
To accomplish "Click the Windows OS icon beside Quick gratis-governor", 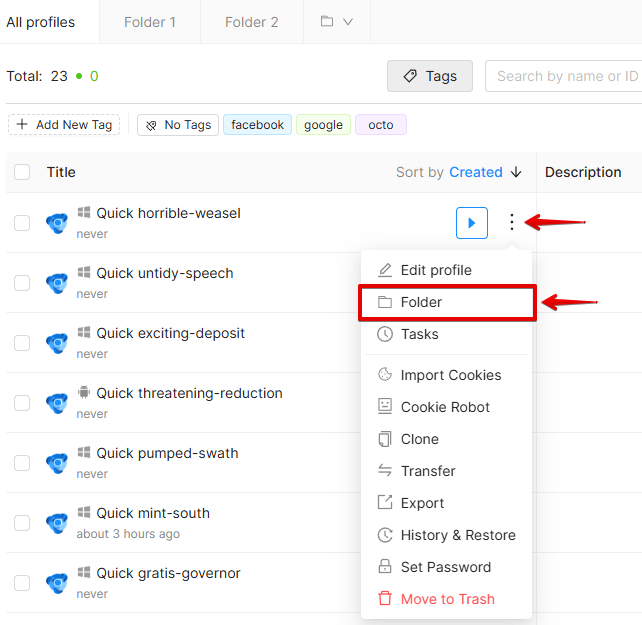I will tap(84, 572).
